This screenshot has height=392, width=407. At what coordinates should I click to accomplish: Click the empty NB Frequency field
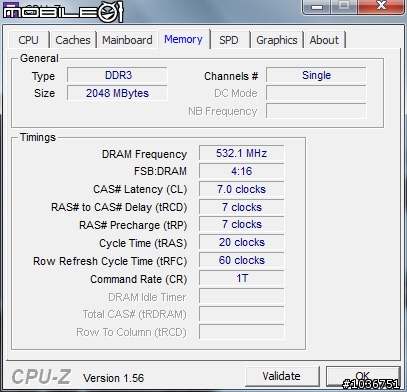tap(316, 111)
